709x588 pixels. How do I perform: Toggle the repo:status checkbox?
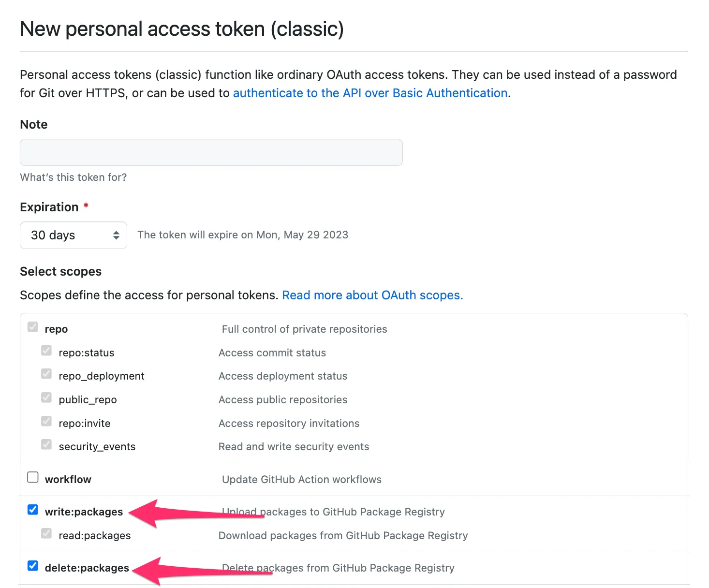[x=46, y=351]
